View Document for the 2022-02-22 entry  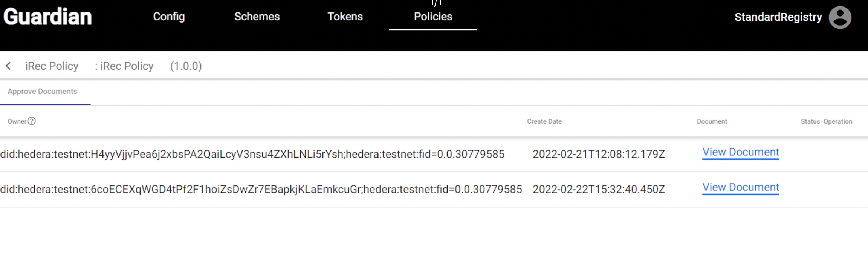740,187
